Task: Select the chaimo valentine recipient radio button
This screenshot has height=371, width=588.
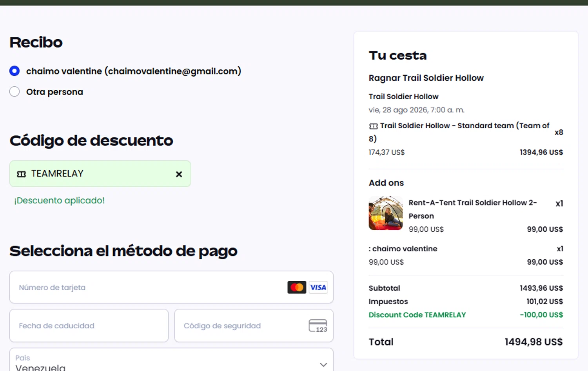Action: click(15, 71)
